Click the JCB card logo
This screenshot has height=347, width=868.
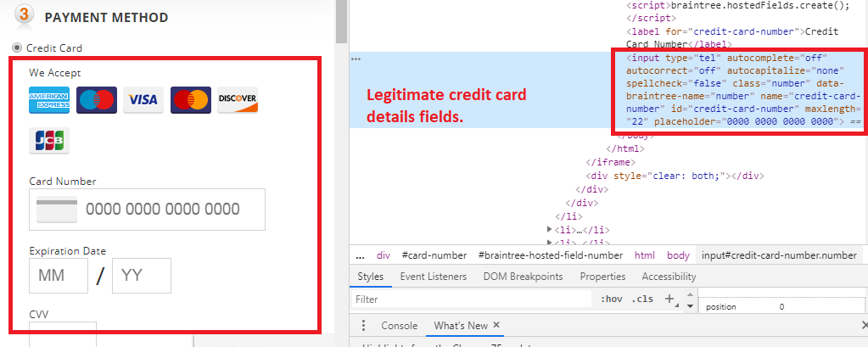pos(48,141)
